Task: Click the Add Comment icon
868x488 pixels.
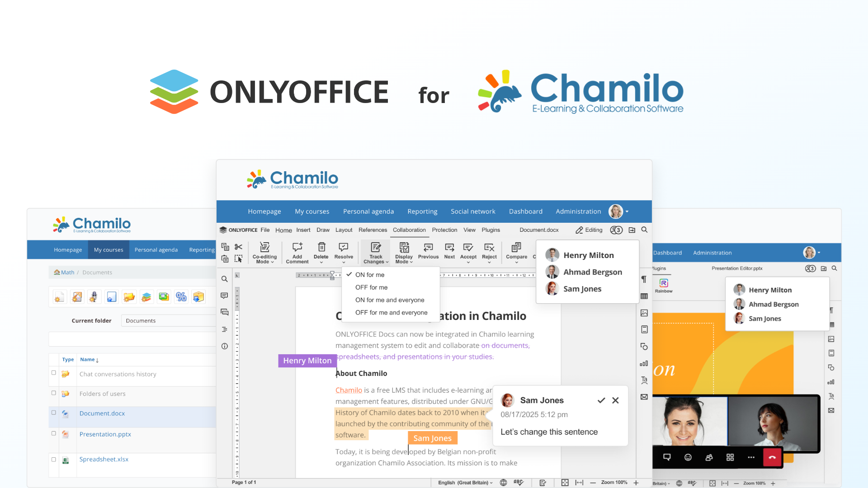Action: [x=297, y=248]
